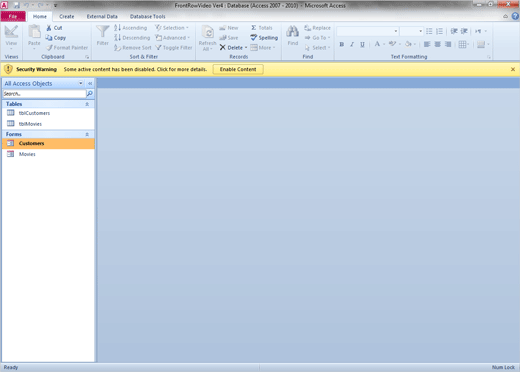Image resolution: width=520 pixels, height=372 pixels.
Task: Show Totals sigma in Records group
Action: pos(262,28)
